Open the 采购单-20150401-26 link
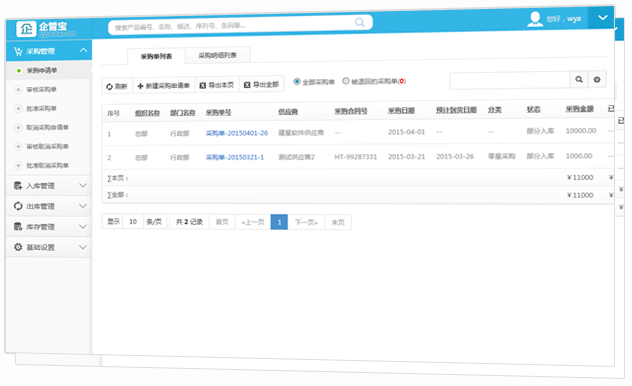 pos(237,133)
